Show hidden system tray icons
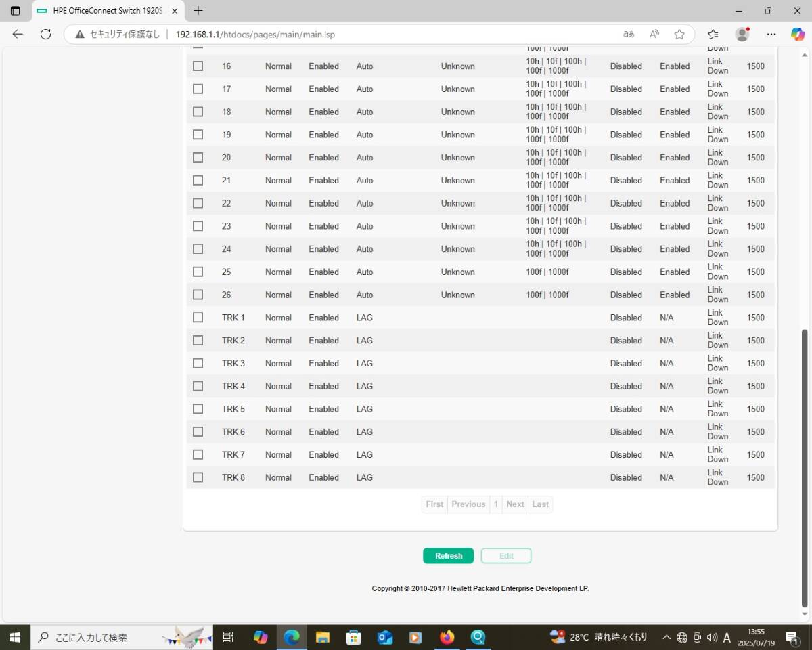 coord(667,637)
